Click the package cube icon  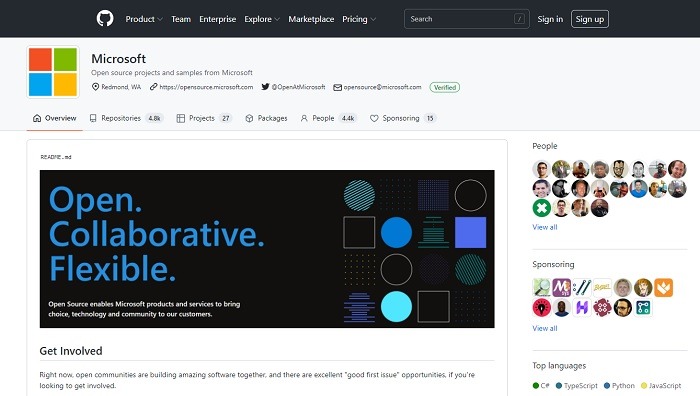tap(249, 118)
